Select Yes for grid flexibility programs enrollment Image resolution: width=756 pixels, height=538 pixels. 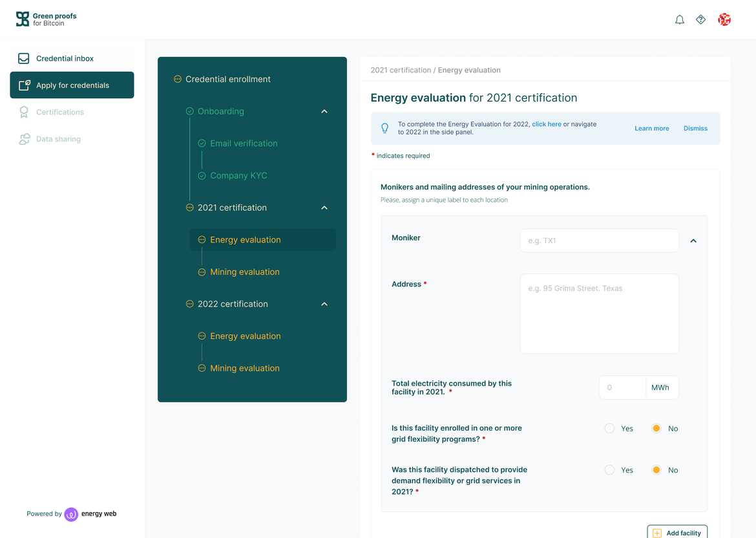click(x=609, y=428)
